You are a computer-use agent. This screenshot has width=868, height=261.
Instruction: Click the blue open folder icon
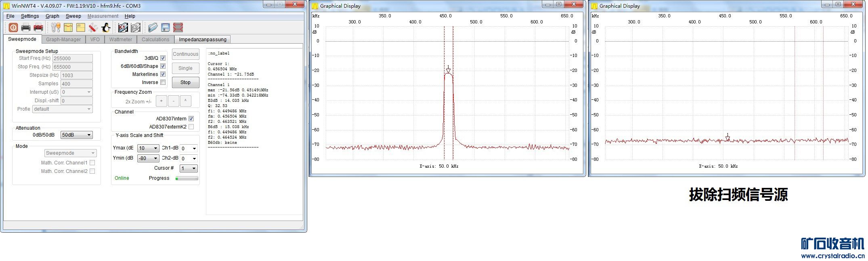[153, 27]
